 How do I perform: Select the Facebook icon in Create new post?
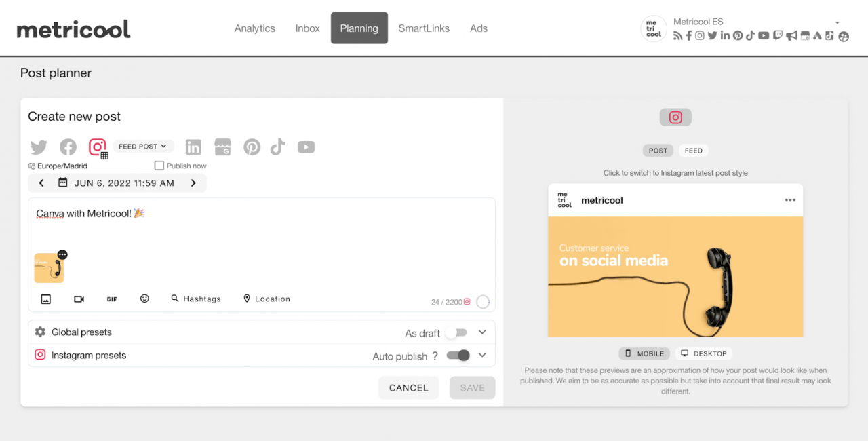click(68, 147)
